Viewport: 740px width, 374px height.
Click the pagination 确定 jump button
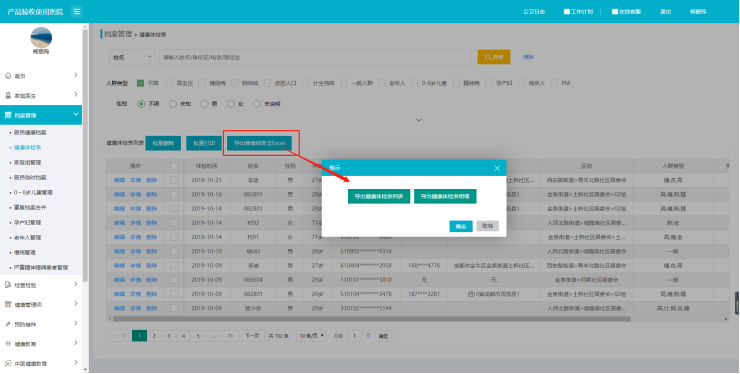pos(383,336)
